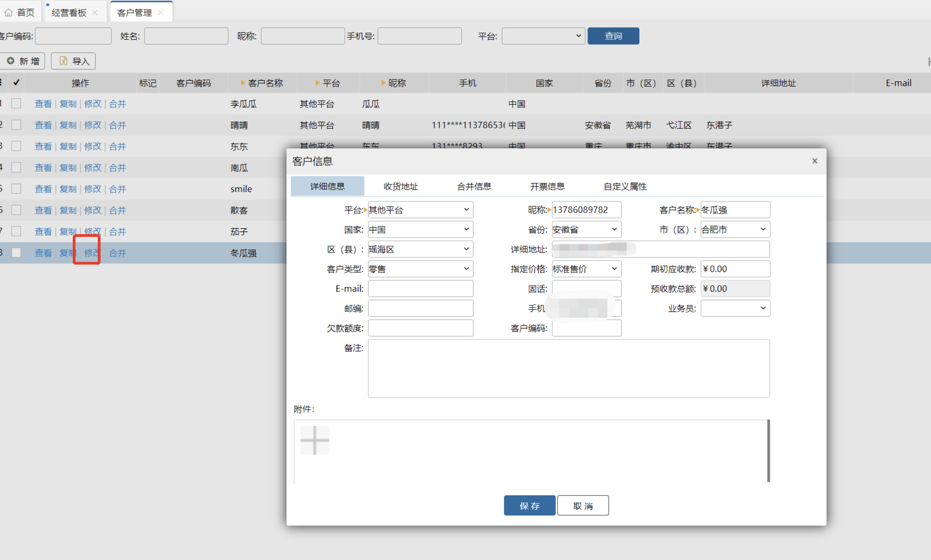The image size is (931, 560).
Task: Click the E-mail input in dialog
Action: pos(420,288)
